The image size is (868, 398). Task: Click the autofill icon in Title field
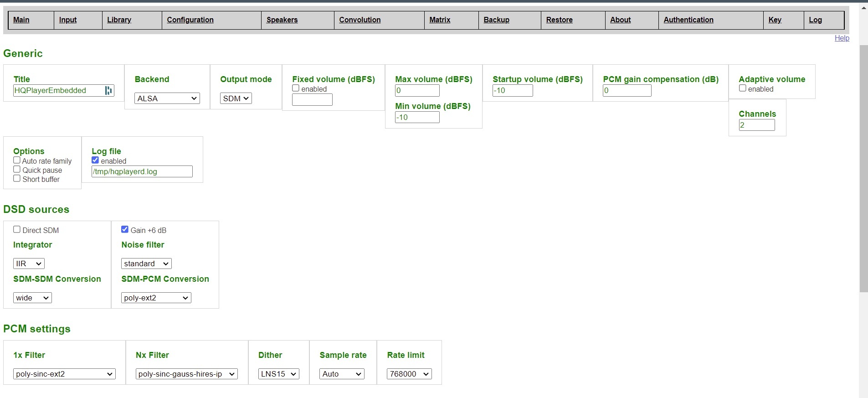point(108,90)
